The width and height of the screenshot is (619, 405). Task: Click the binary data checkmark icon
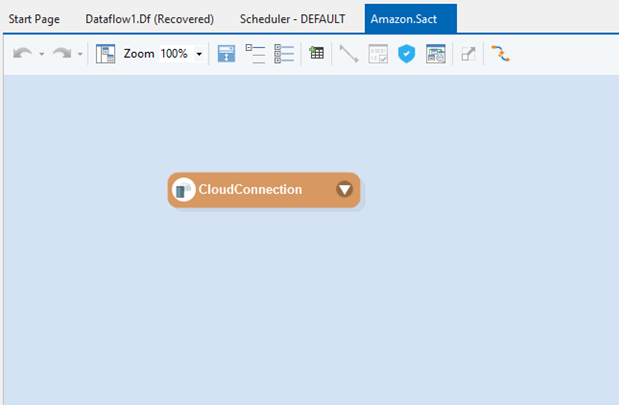(x=377, y=54)
